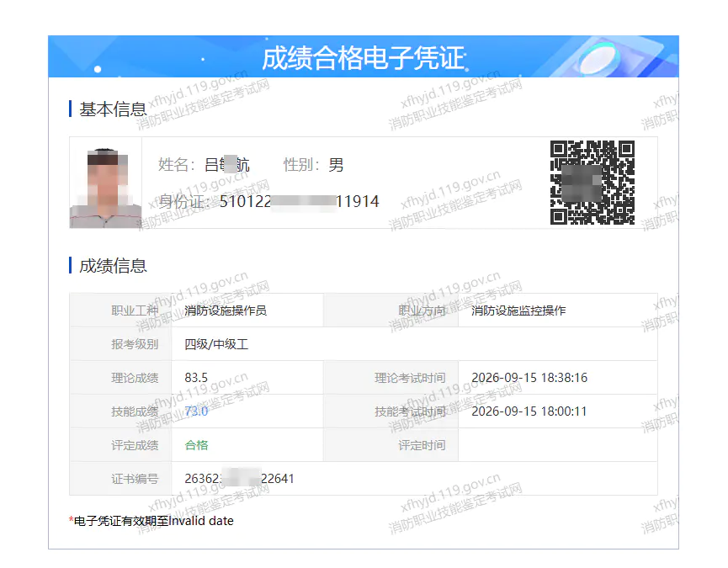The width and height of the screenshot is (728, 568).
Task: Click the 技能成绩 row label
Action: pos(135,411)
